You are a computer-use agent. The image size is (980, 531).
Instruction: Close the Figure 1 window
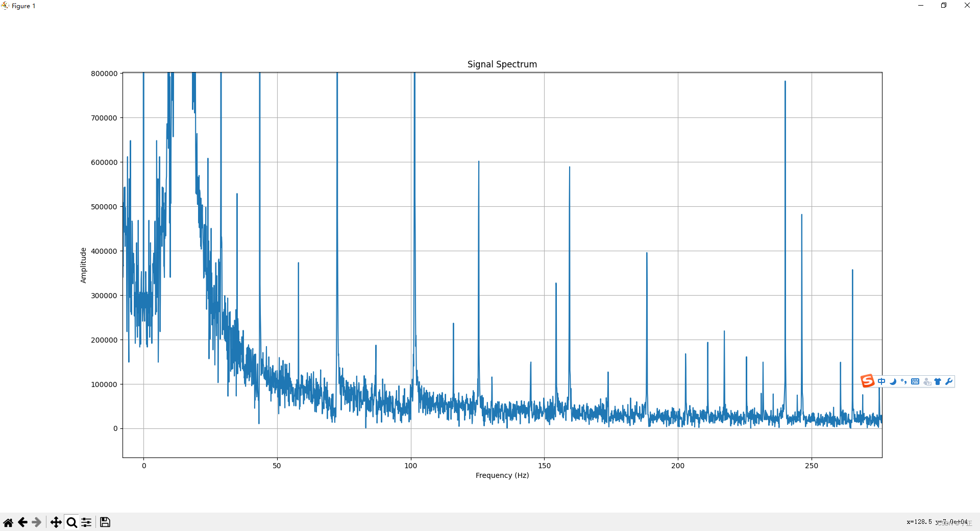[967, 6]
